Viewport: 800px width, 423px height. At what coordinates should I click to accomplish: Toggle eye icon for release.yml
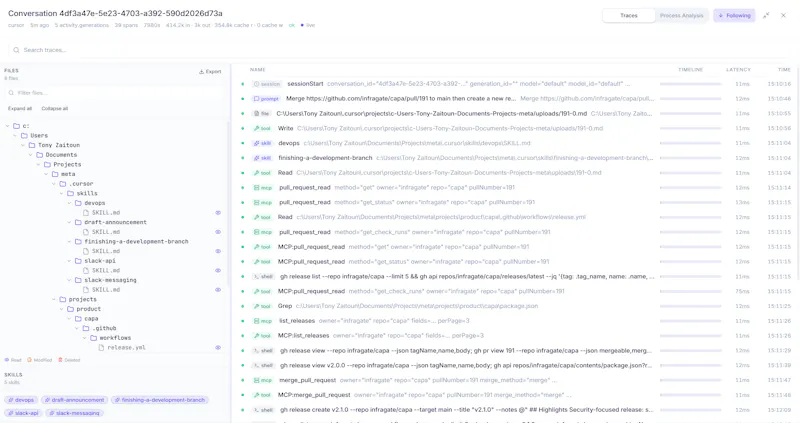click(218, 347)
